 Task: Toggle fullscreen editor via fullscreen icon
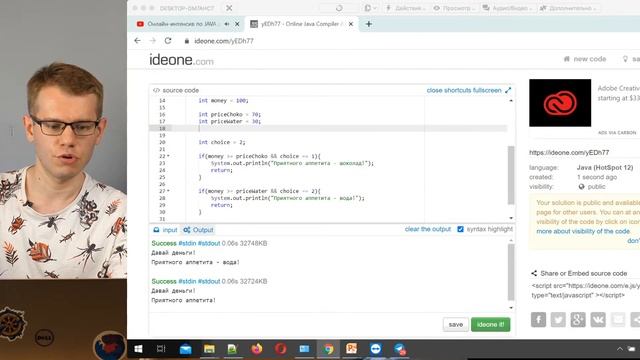(x=508, y=90)
